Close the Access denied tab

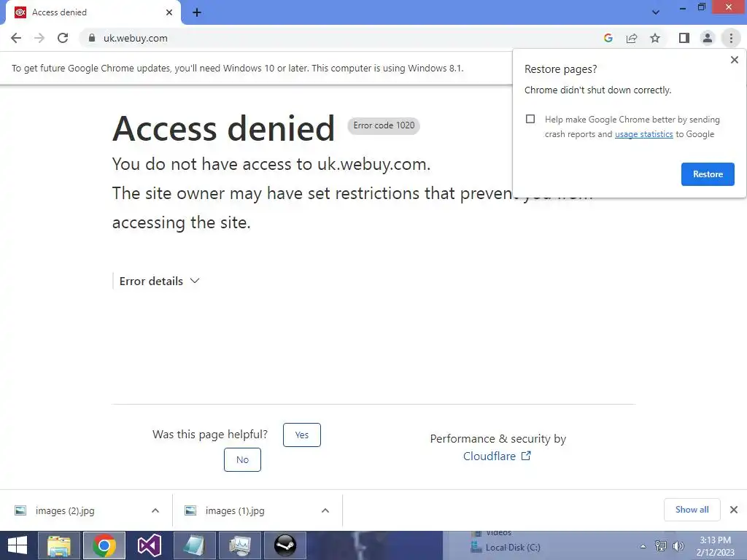169,12
